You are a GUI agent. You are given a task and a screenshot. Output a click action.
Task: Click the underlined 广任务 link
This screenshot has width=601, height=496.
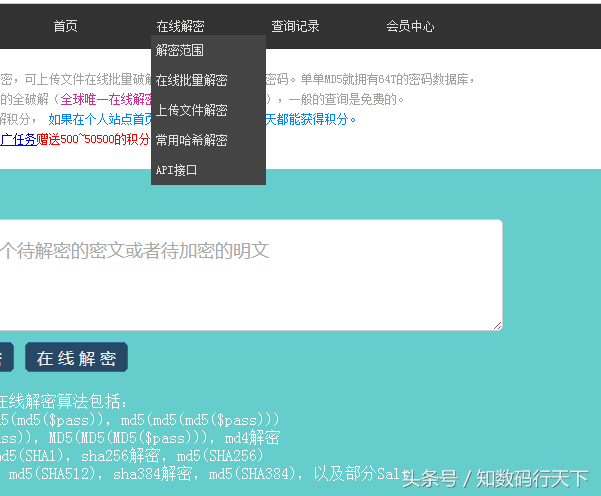point(18,139)
